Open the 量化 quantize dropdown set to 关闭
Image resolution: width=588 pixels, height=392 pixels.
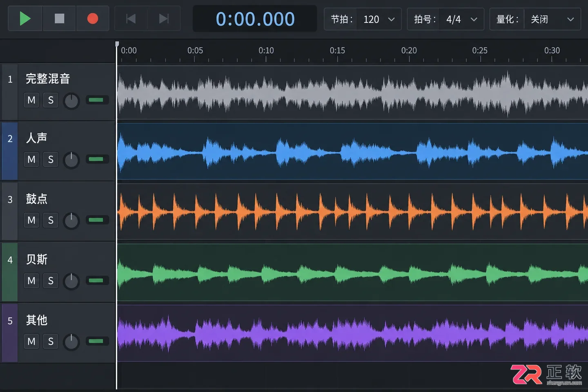click(552, 19)
